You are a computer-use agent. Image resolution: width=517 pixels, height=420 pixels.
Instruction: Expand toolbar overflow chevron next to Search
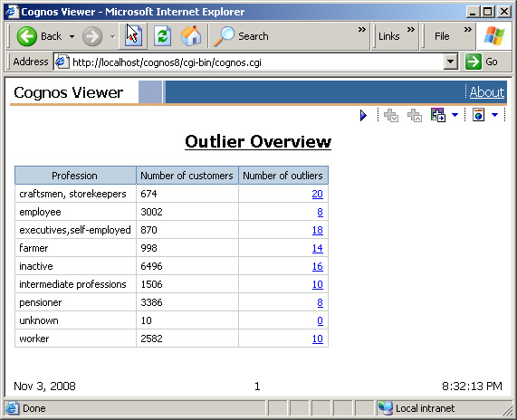tap(361, 30)
